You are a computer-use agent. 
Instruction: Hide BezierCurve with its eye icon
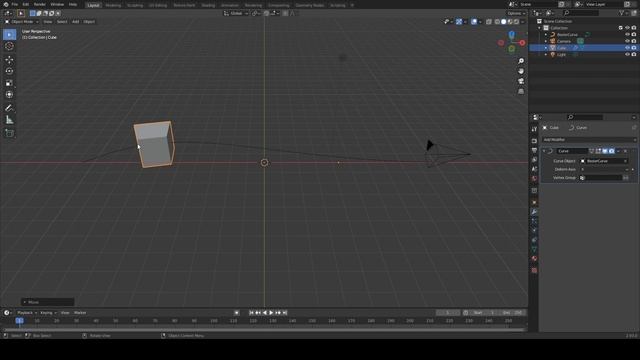pyautogui.click(x=627, y=35)
